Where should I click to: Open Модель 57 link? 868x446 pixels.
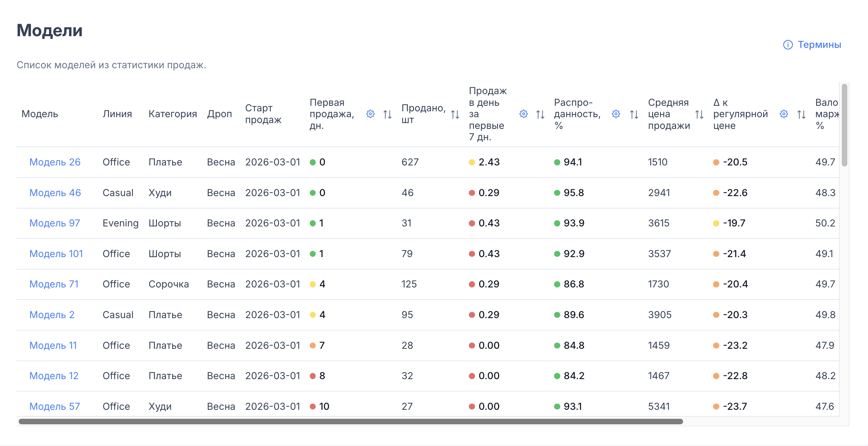(55, 406)
